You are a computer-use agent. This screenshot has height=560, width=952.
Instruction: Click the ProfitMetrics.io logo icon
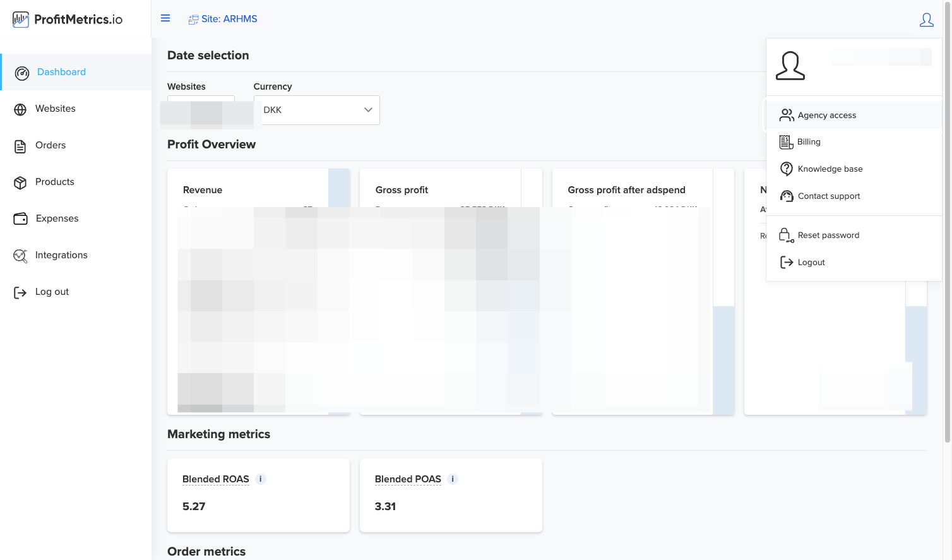pos(21,20)
